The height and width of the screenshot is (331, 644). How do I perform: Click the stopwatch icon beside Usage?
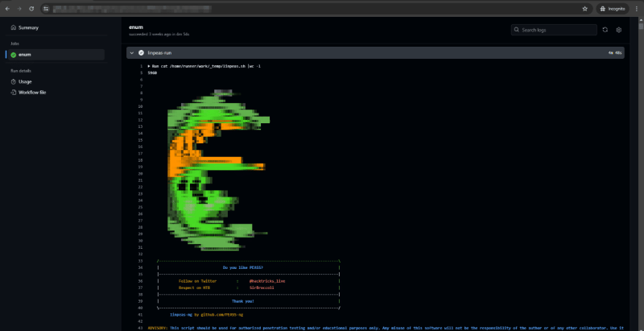(x=14, y=81)
